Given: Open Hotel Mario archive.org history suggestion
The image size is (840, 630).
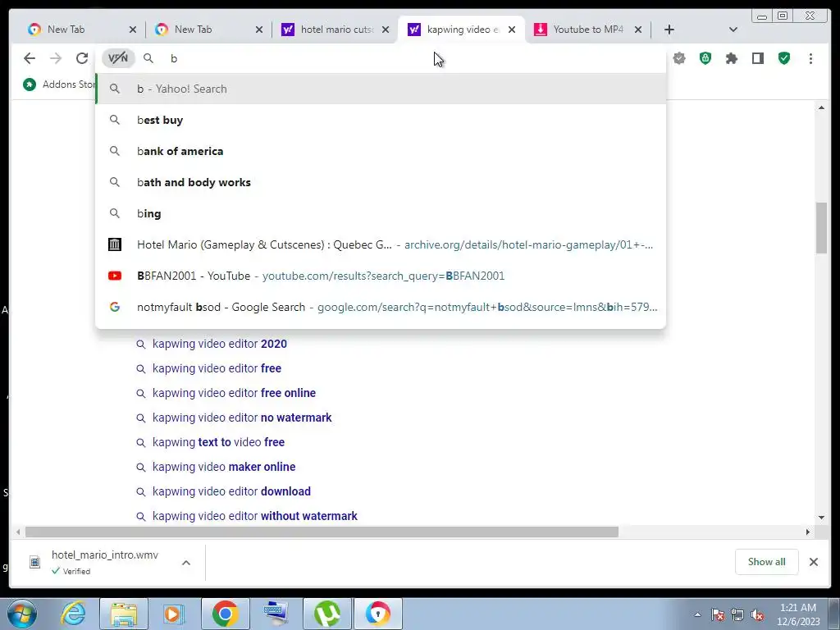Looking at the screenshot, I should (381, 244).
